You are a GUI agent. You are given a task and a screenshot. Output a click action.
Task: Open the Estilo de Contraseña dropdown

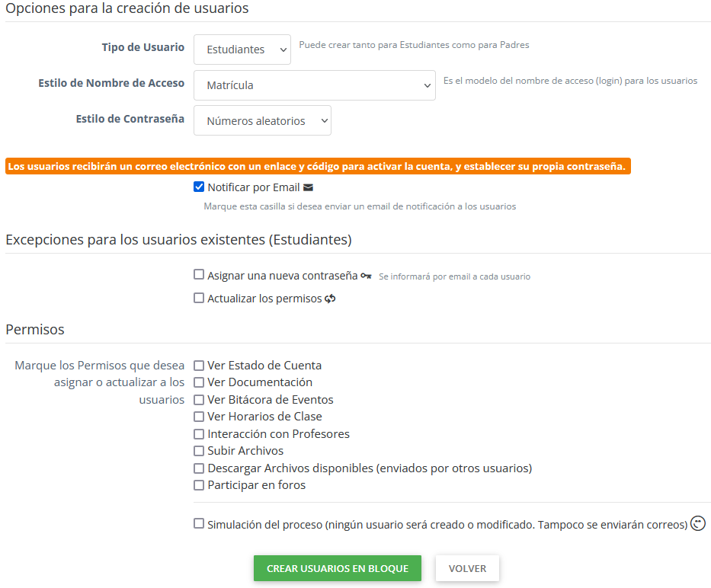pos(262,121)
